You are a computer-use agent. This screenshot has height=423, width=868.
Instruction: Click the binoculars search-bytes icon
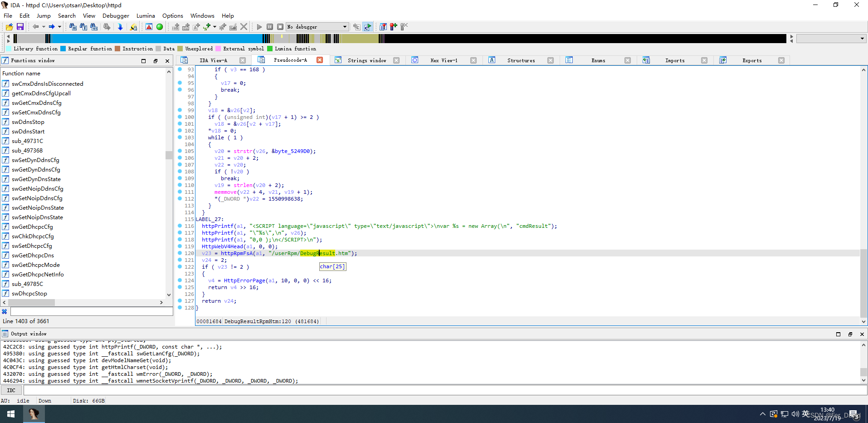click(x=94, y=27)
